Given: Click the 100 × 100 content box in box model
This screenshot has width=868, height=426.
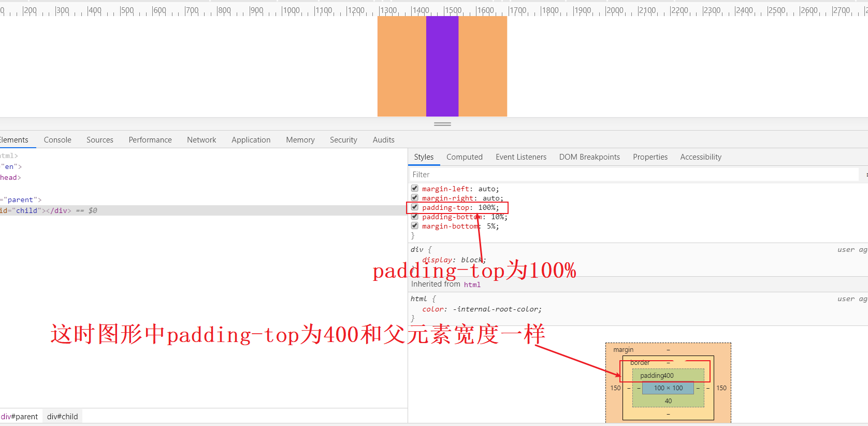Looking at the screenshot, I should 668,388.
